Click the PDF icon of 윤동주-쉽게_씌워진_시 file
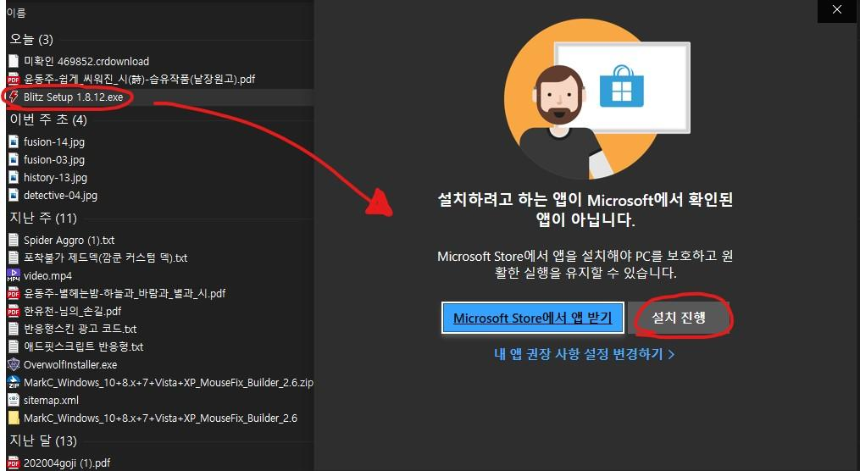This screenshot has width=860, height=471. [x=13, y=79]
